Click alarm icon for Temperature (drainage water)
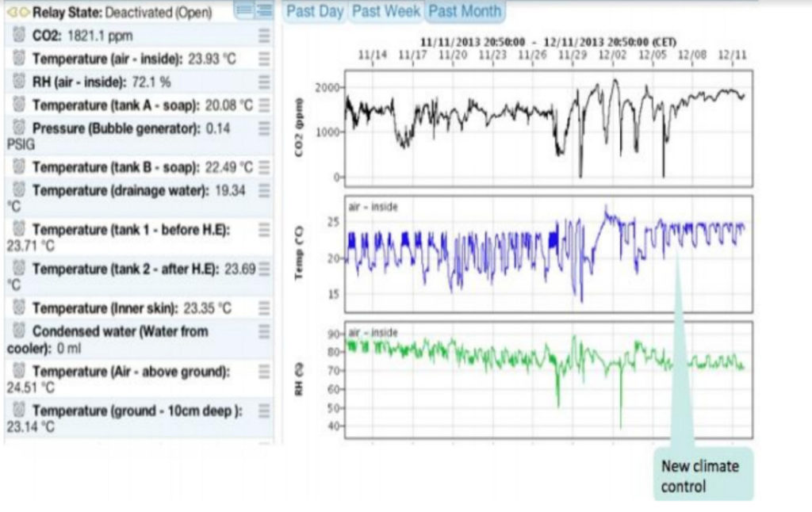The image size is (812, 512). [x=19, y=191]
